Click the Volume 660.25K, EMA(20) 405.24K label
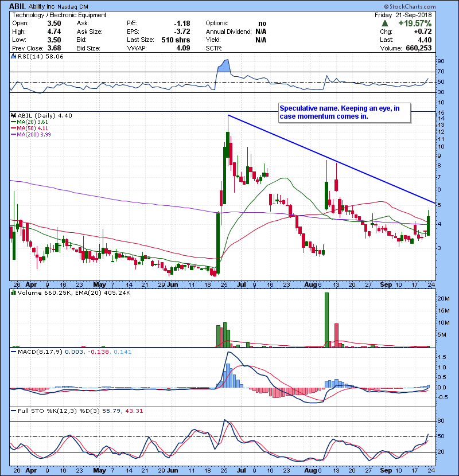This screenshot has width=459, height=476. tap(74, 293)
